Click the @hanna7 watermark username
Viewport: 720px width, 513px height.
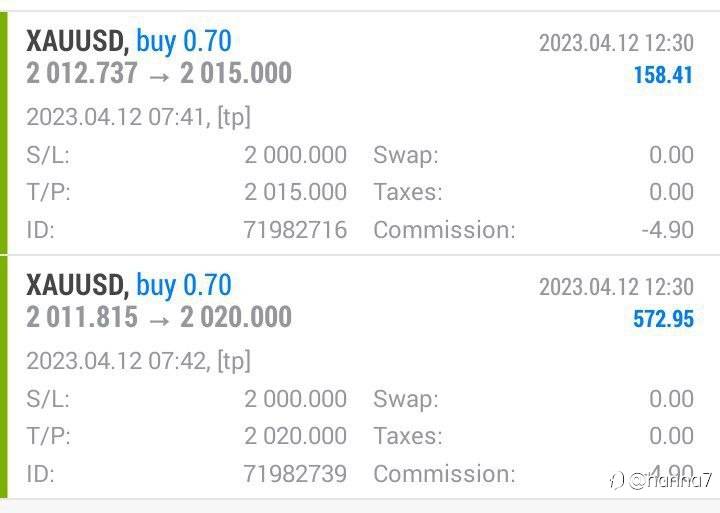670,480
